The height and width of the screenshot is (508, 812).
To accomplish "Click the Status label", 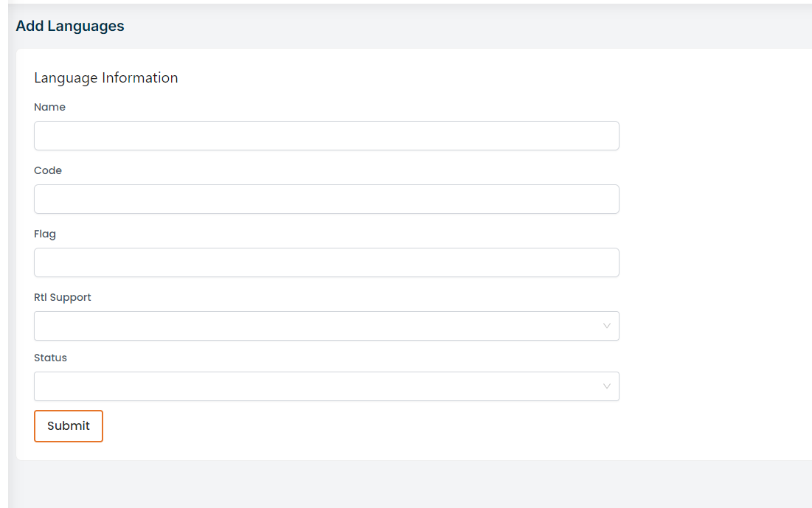I will tap(50, 358).
